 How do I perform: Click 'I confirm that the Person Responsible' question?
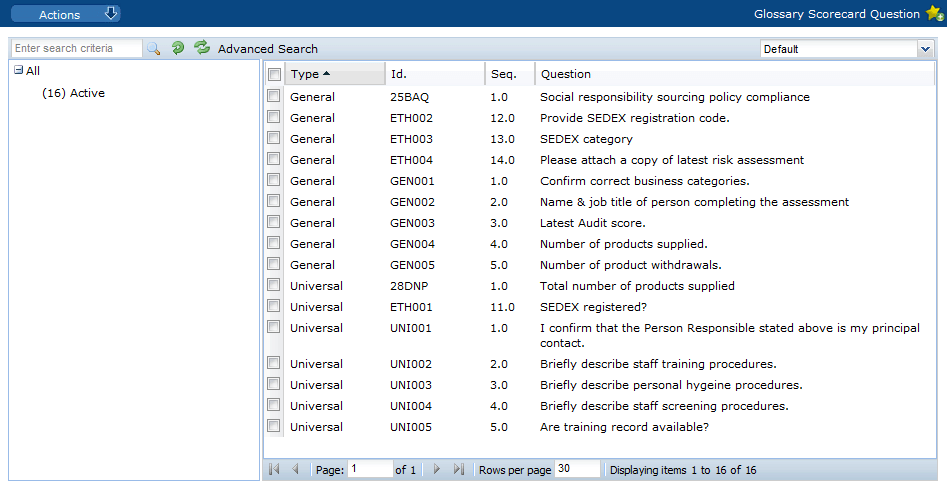tap(730, 336)
